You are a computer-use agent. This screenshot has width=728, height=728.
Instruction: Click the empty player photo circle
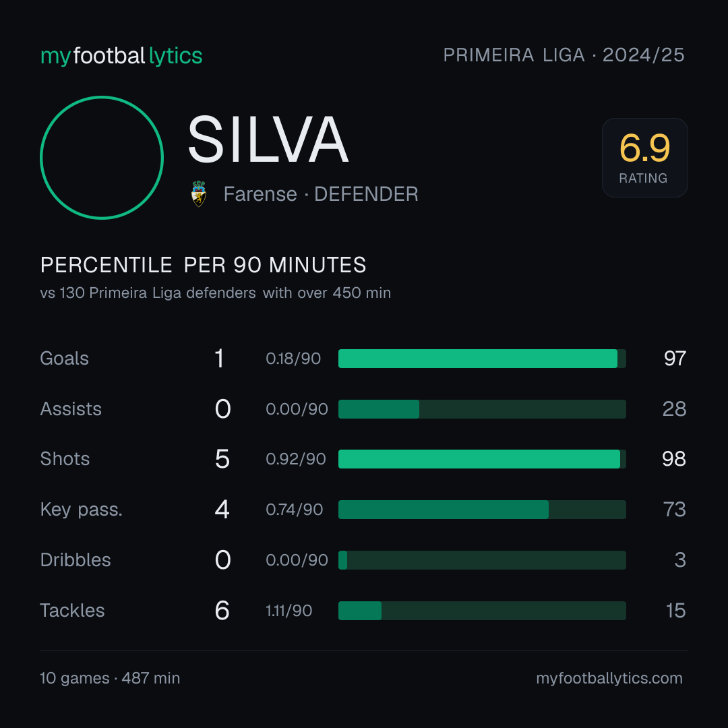(x=102, y=157)
